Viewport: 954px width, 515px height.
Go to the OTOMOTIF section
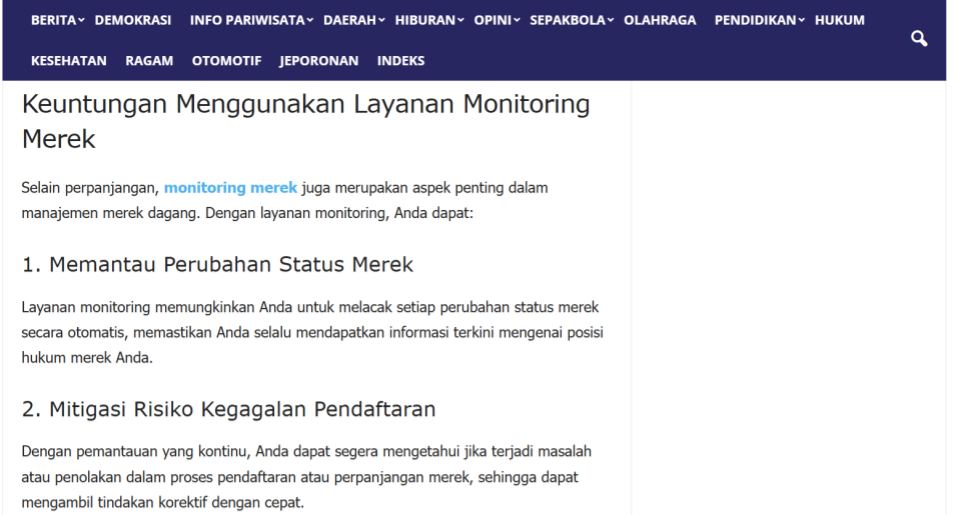click(x=226, y=60)
